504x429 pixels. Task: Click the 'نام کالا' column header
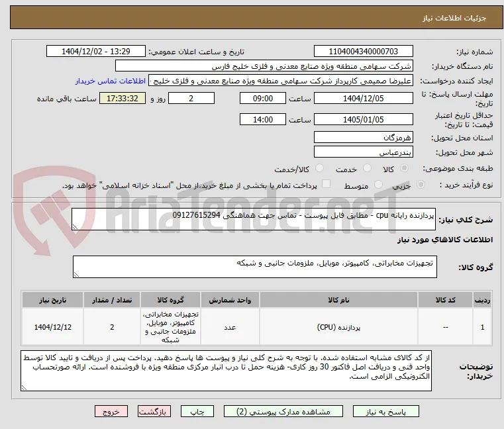338,300
